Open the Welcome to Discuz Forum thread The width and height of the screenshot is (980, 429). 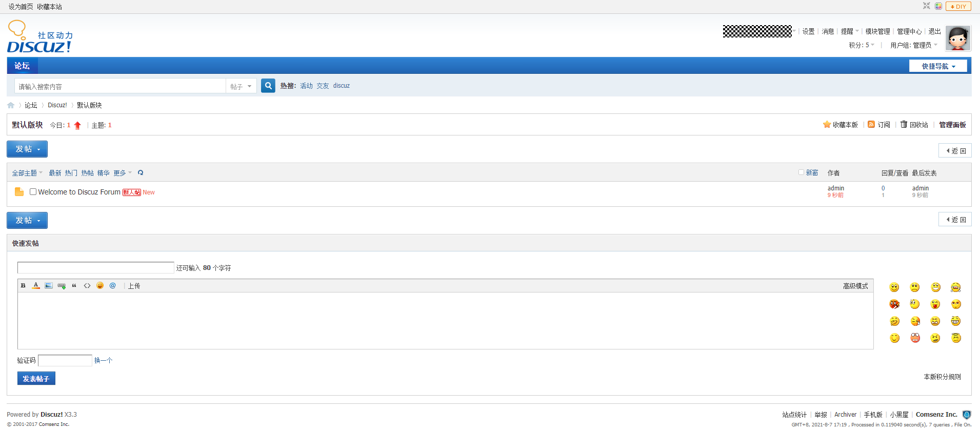pyautogui.click(x=79, y=192)
